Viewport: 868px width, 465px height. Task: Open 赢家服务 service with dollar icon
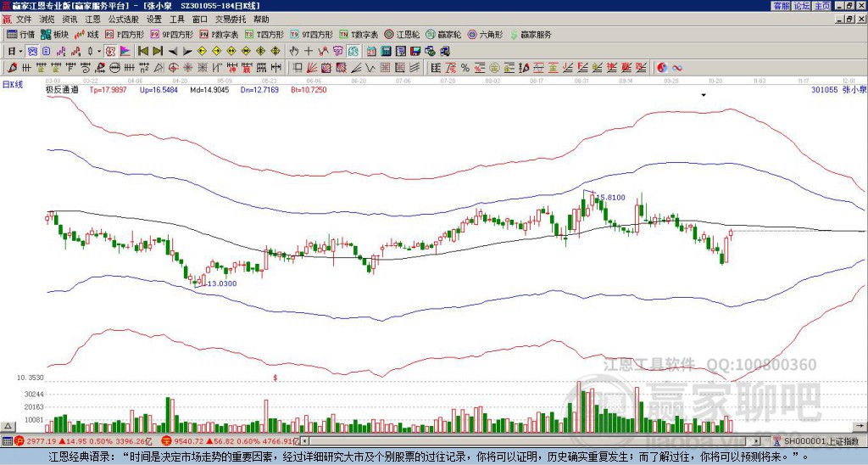tap(531, 34)
